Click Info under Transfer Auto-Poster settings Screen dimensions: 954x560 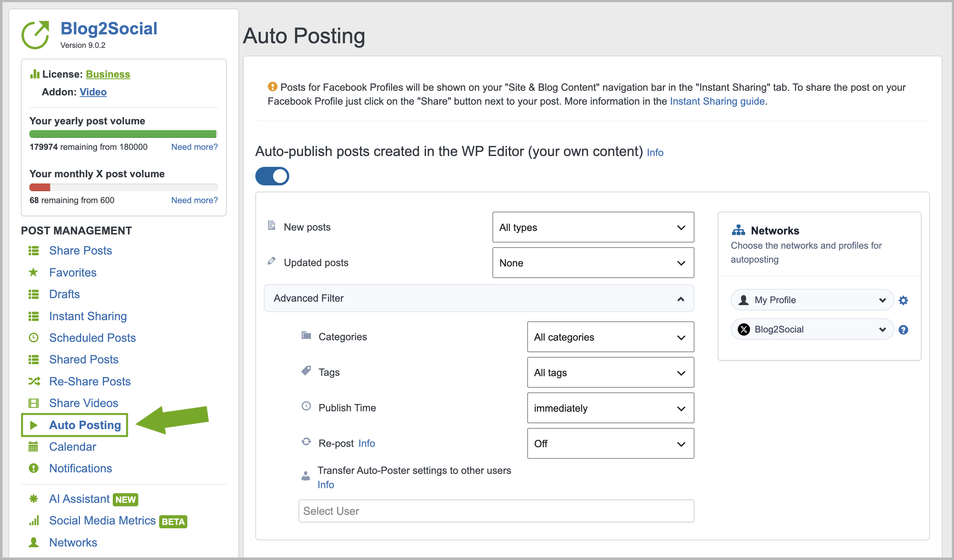(x=326, y=485)
